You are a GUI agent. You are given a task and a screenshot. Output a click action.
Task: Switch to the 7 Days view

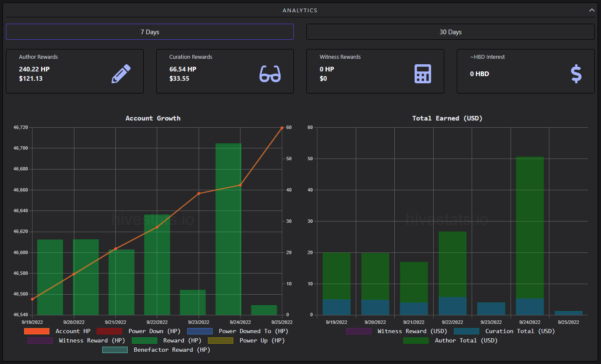150,32
